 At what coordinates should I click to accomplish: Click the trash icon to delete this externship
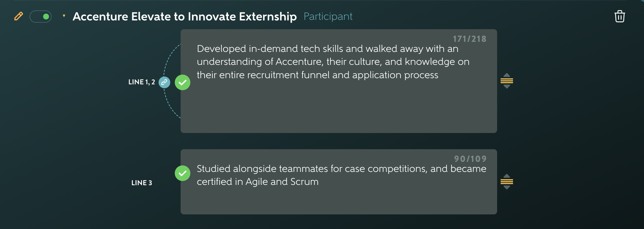click(620, 16)
